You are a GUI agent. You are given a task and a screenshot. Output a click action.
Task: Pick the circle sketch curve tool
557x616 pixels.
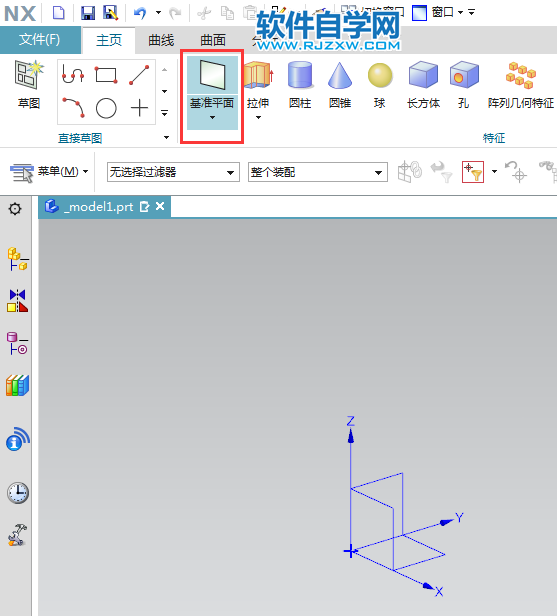(106, 108)
